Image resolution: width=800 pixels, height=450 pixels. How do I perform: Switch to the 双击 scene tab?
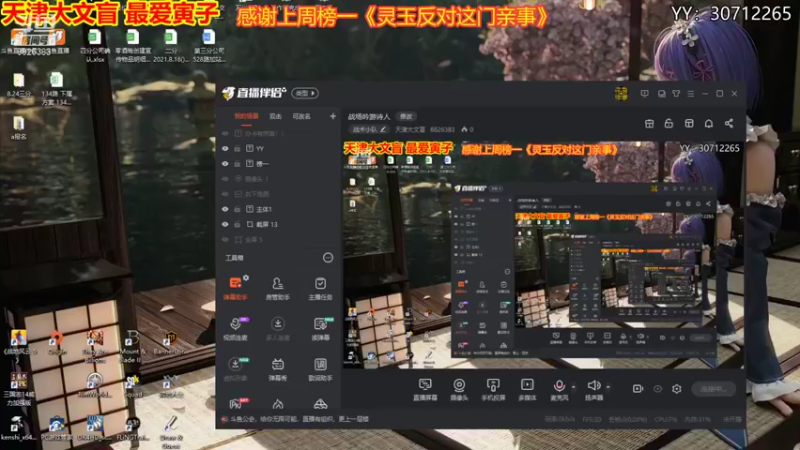[x=276, y=116]
